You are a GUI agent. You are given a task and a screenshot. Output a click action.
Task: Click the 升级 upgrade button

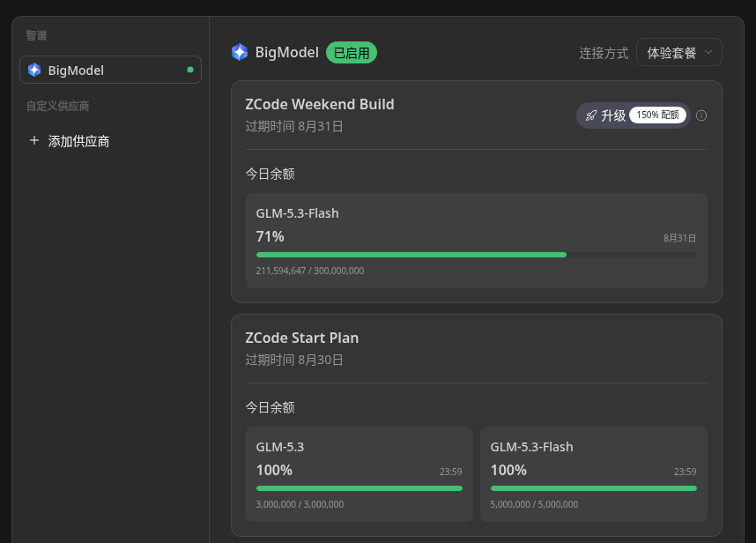coord(633,115)
